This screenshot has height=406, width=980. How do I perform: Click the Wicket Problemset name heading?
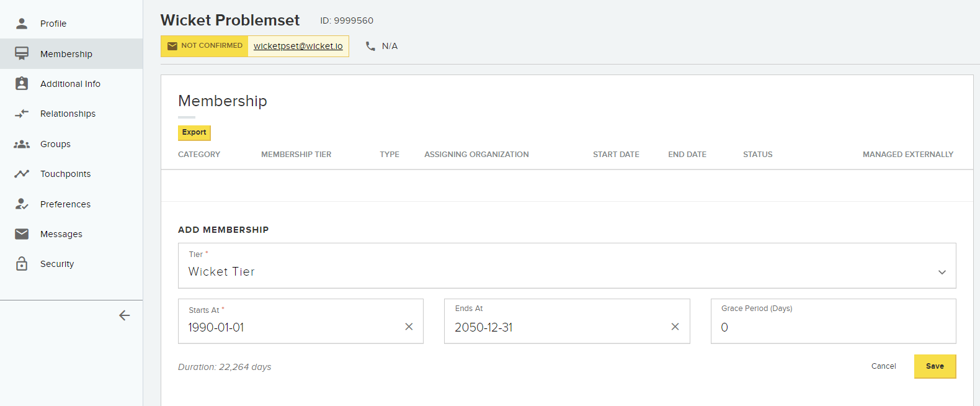(x=230, y=20)
